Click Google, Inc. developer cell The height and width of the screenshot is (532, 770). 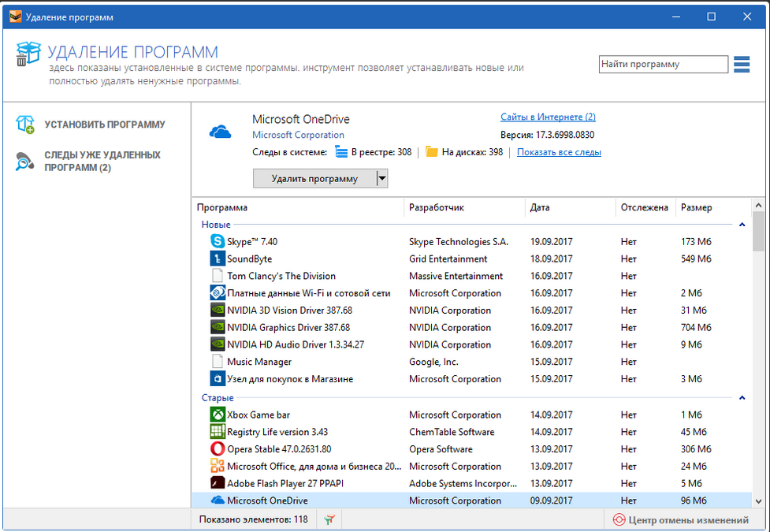click(433, 362)
